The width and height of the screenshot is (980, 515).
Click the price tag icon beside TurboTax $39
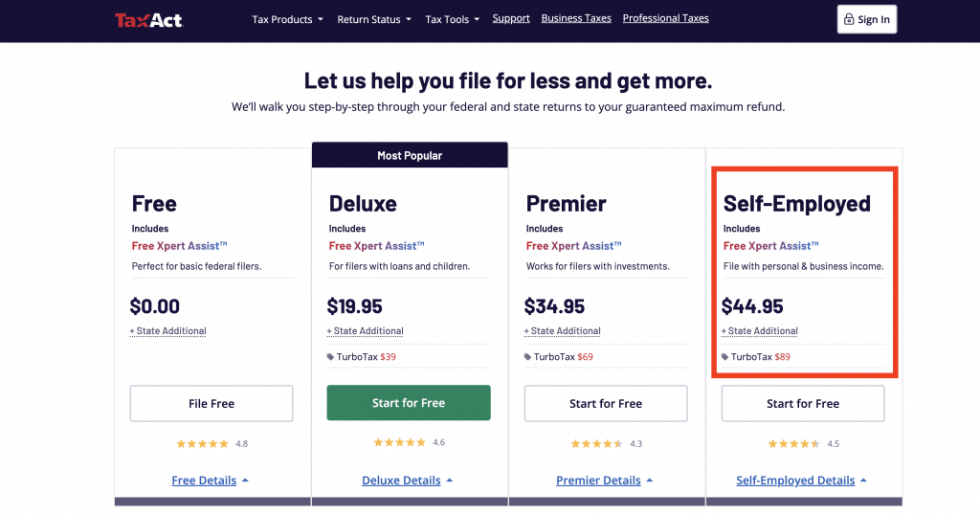coord(330,357)
